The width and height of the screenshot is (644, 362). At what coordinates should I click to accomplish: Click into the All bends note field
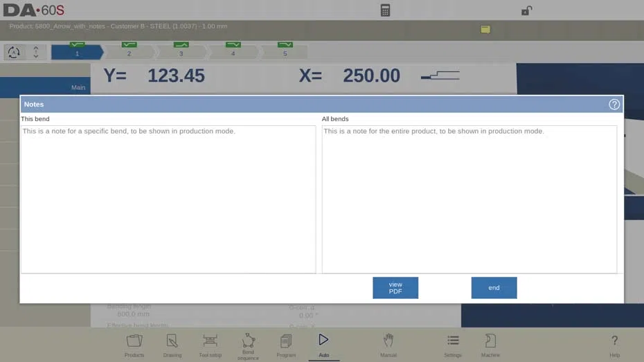(469, 199)
